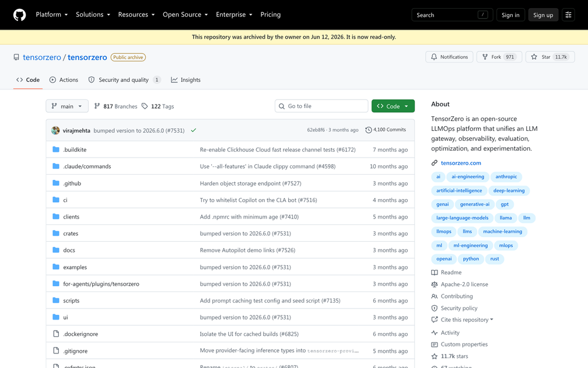Click the virajmehta author link
The image size is (588, 368).
click(76, 130)
